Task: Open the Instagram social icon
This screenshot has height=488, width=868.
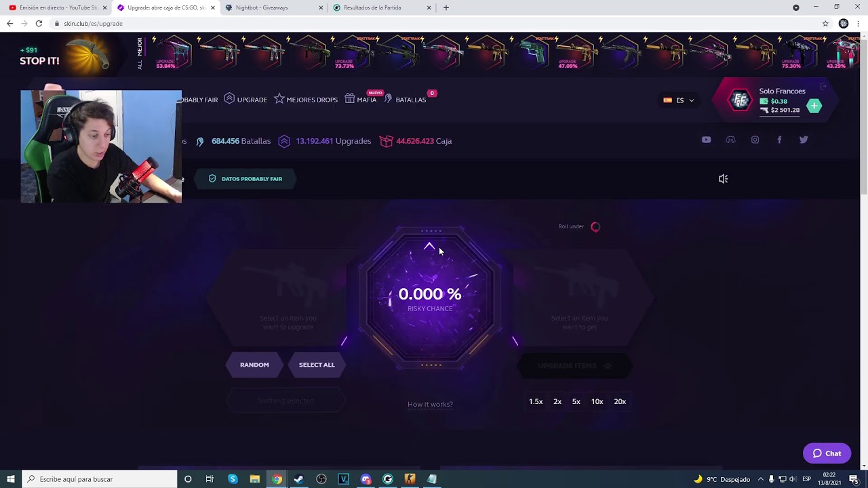Action: (x=755, y=140)
